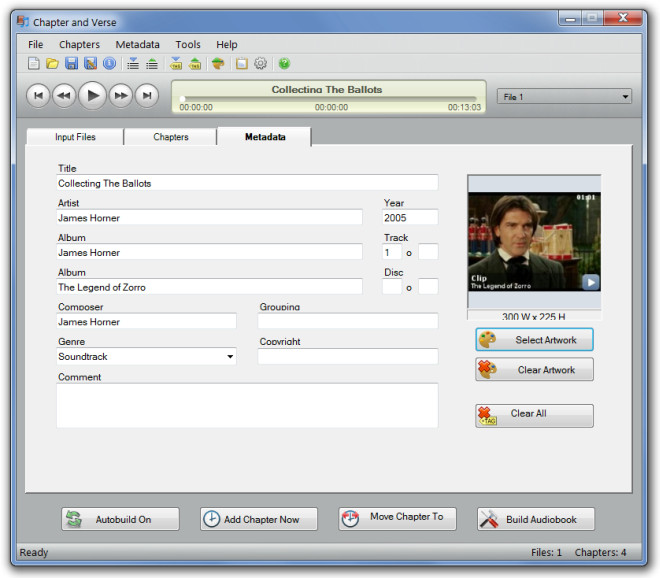Skip to next chapter button

tap(146, 96)
